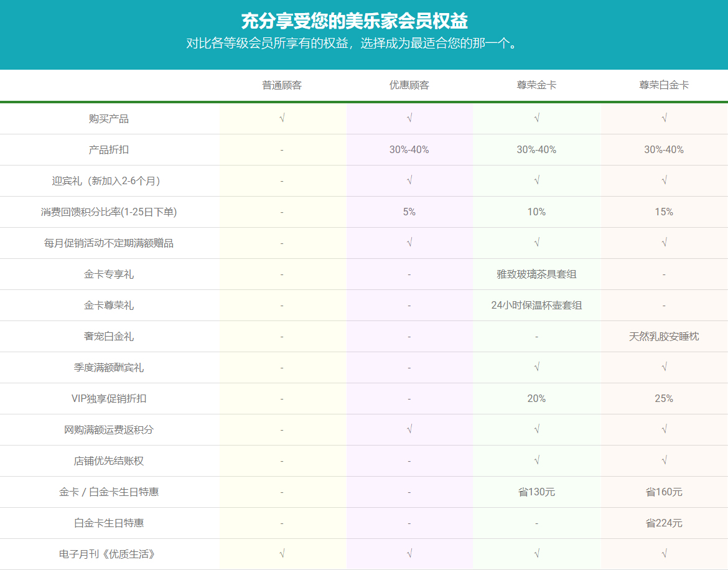728x570 pixels.
Task: Click the 雅致玻璃茶具套组 cell
Action: point(536,274)
